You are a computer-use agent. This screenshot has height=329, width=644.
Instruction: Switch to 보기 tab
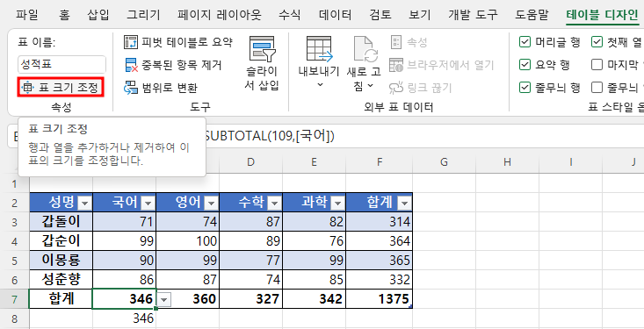point(420,15)
